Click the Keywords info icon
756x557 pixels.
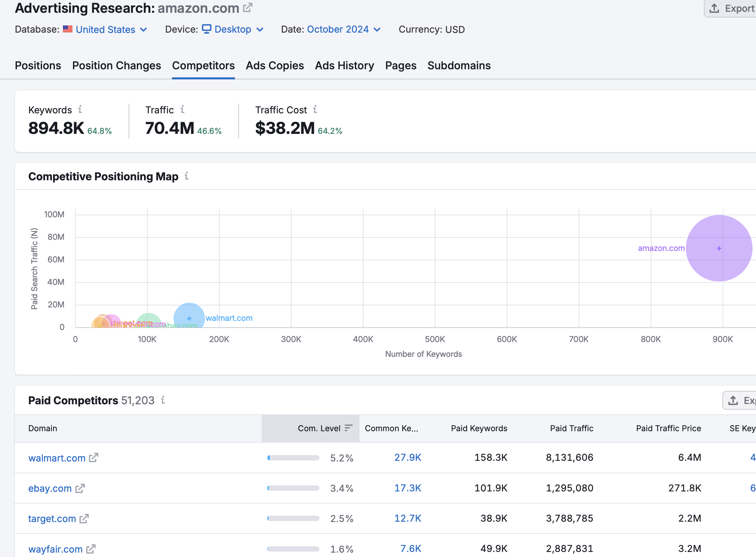click(x=80, y=109)
